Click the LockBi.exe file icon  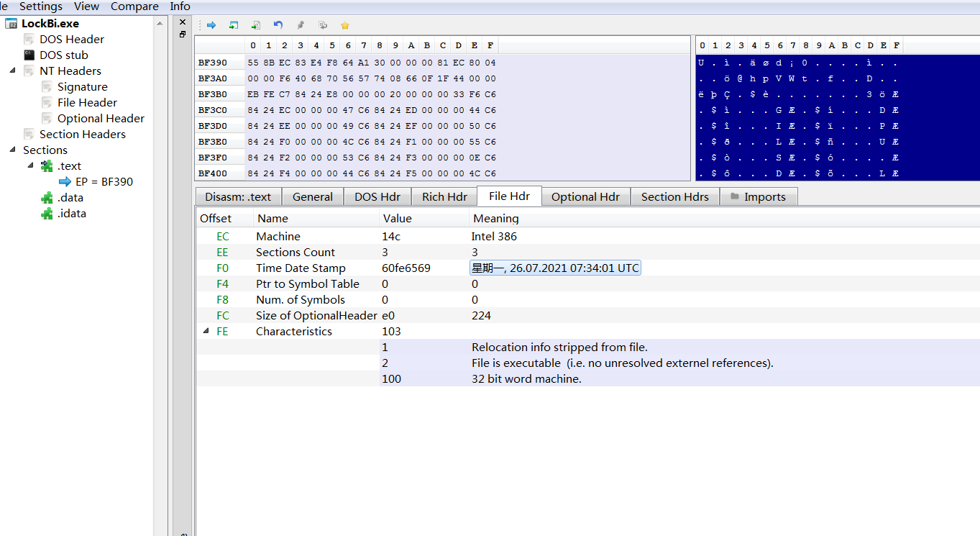click(x=12, y=24)
